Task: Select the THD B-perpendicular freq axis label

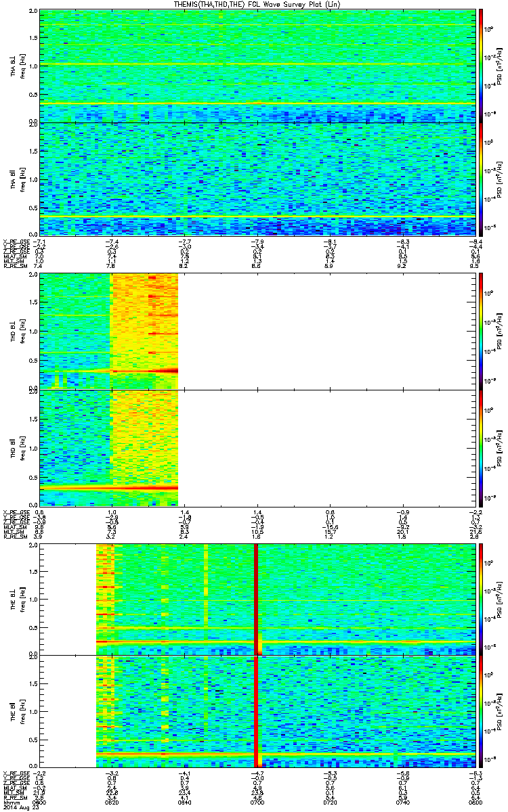Action: pyautogui.click(x=17, y=331)
